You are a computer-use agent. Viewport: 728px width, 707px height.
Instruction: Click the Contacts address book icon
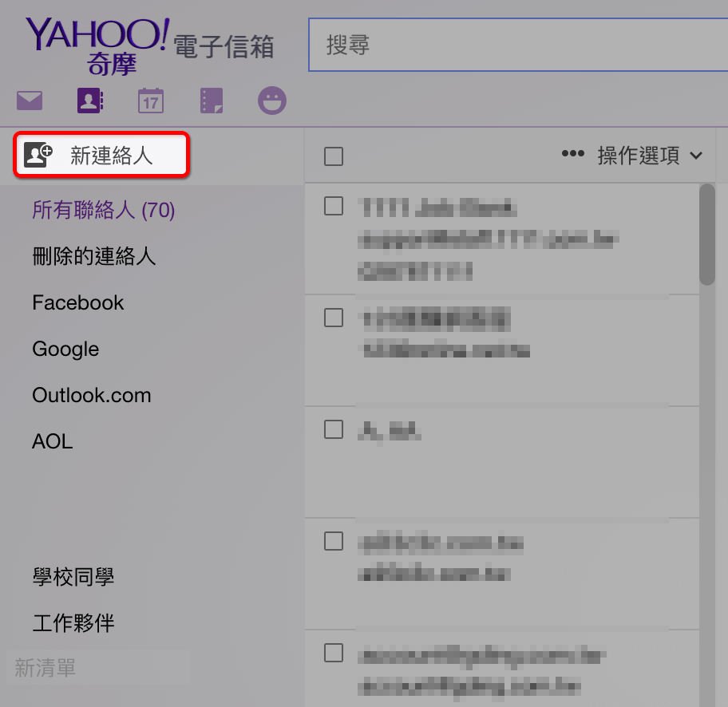point(90,101)
